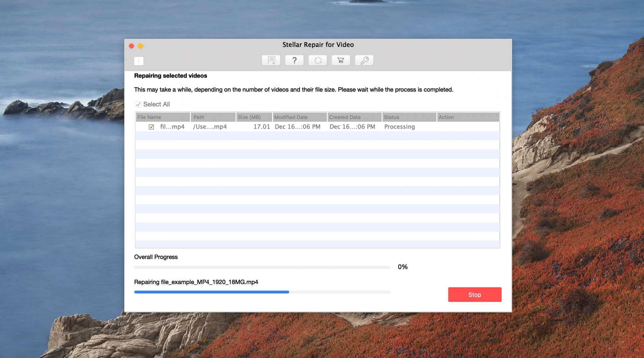Viewport: 644px width, 358px height.
Task: Click the 0% progress value
Action: pos(402,267)
